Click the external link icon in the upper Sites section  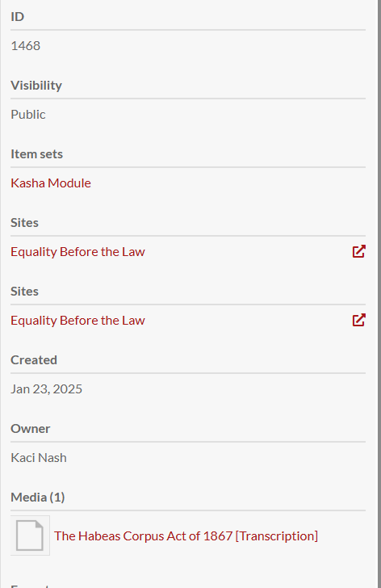click(x=358, y=252)
